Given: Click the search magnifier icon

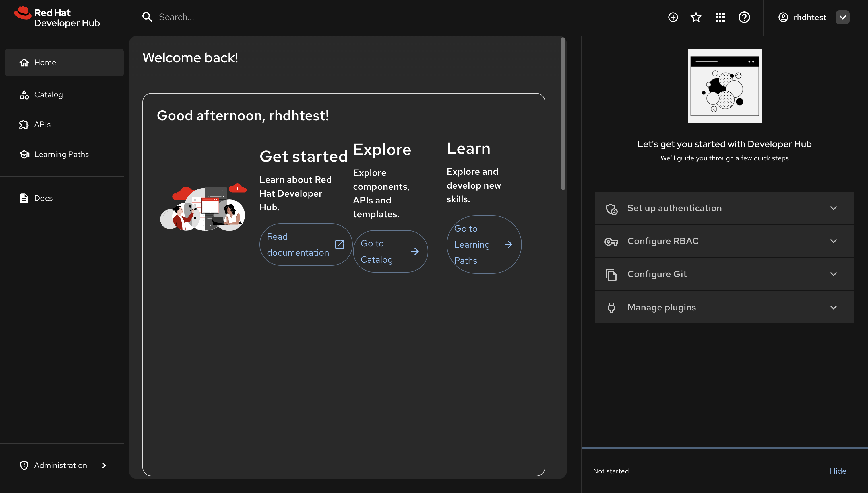Looking at the screenshot, I should click(147, 17).
